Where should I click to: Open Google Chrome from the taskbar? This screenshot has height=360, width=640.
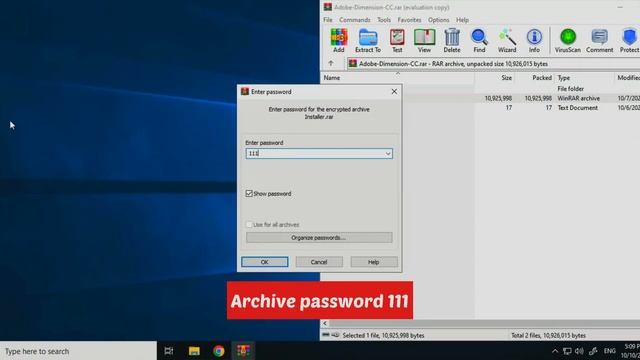pos(219,351)
